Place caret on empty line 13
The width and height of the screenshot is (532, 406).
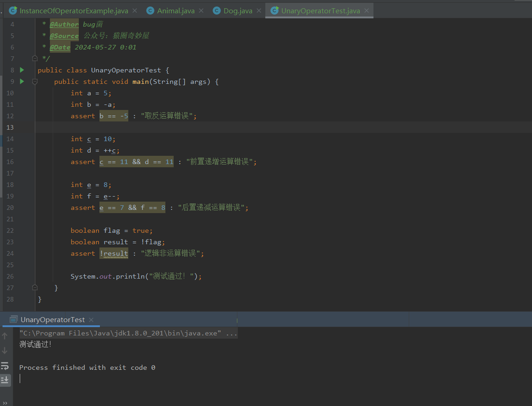283,127
